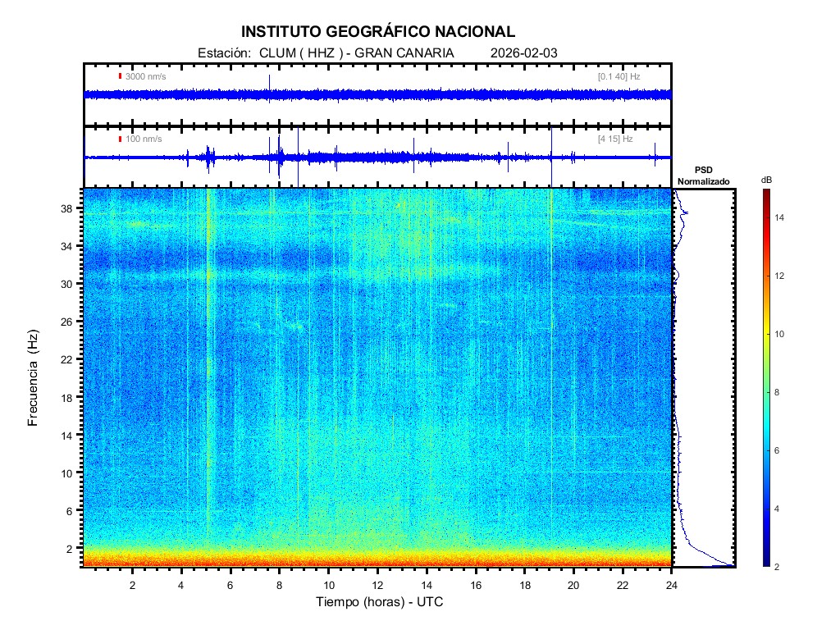840x630 pixels.
Task: Click the dark red top of the colorbar
Action: click(x=765, y=194)
